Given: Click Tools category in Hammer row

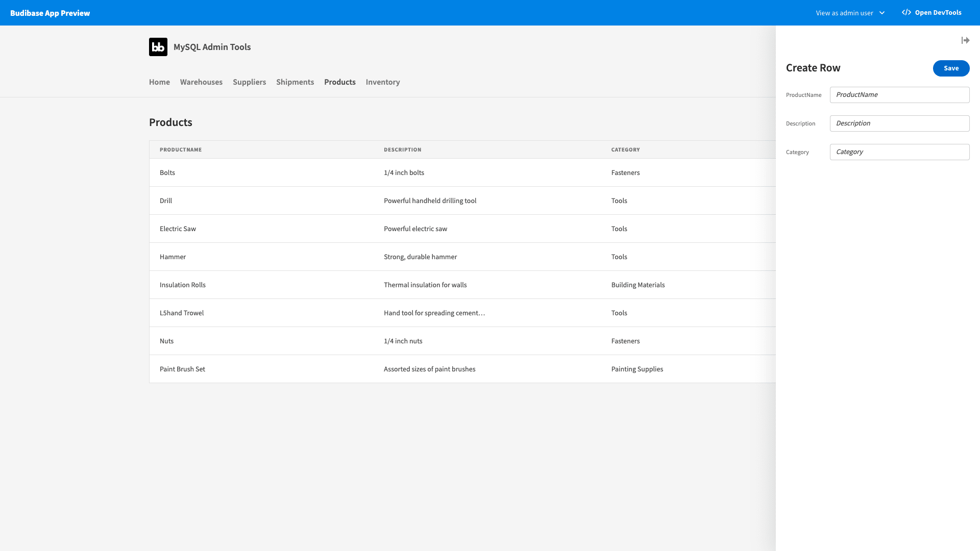Looking at the screenshot, I should click(x=619, y=257).
